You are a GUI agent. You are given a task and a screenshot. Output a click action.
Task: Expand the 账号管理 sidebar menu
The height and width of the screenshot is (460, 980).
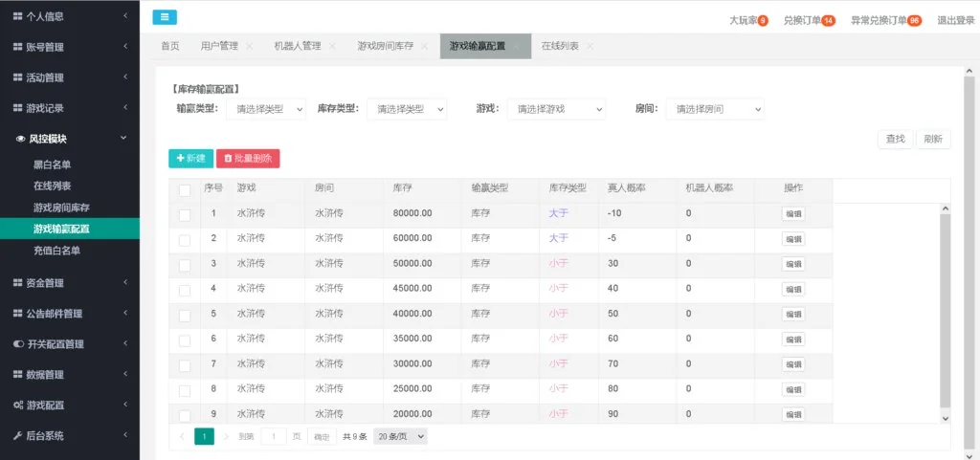pyautogui.click(x=70, y=47)
